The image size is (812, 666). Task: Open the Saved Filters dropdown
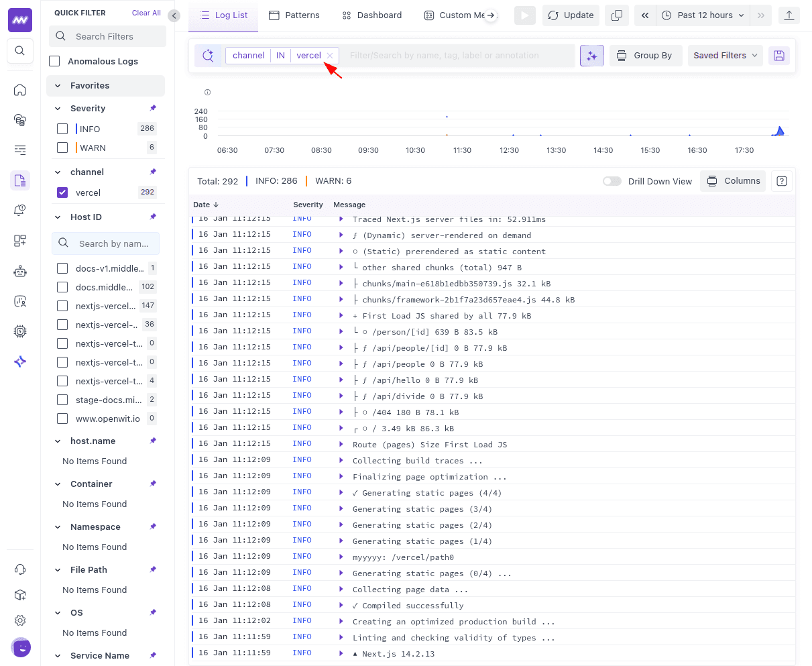725,56
